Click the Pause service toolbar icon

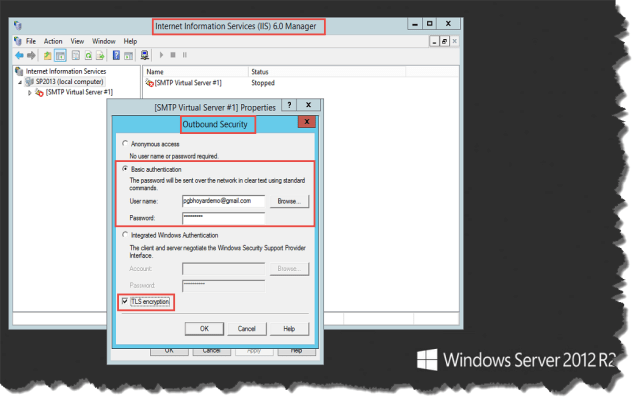[185, 55]
